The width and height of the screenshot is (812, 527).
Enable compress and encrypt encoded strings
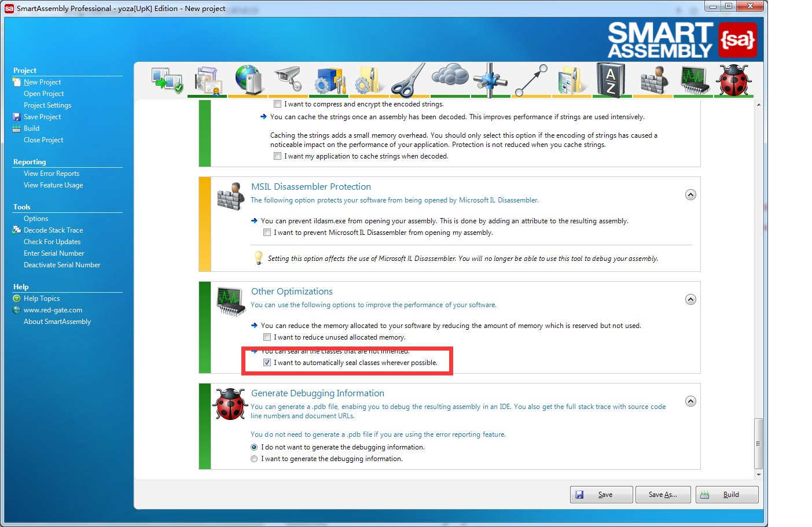(277, 104)
